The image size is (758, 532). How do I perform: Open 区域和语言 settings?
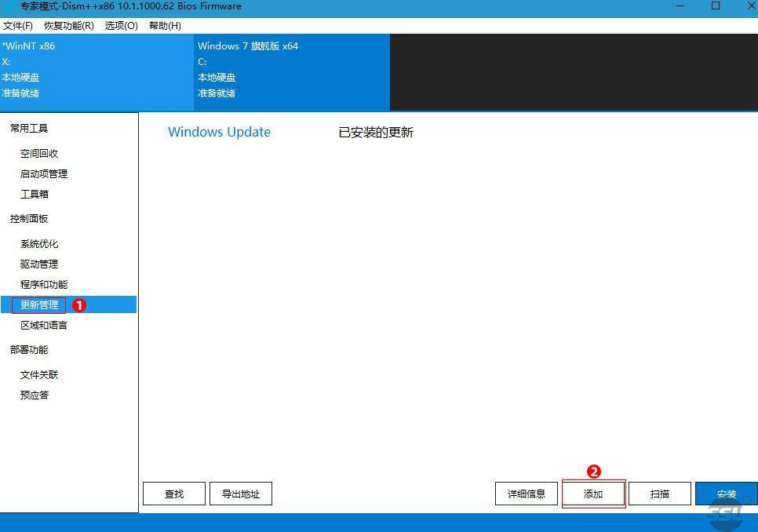pyautogui.click(x=44, y=326)
